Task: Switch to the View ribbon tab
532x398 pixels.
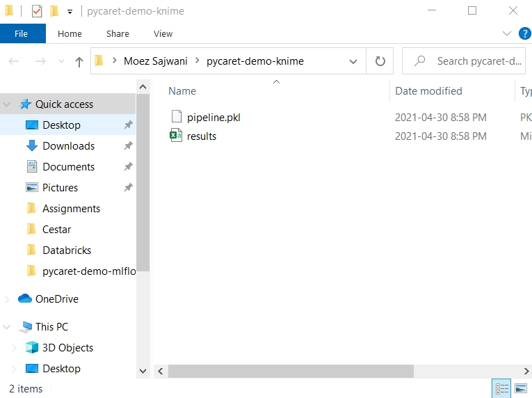Action: [163, 33]
